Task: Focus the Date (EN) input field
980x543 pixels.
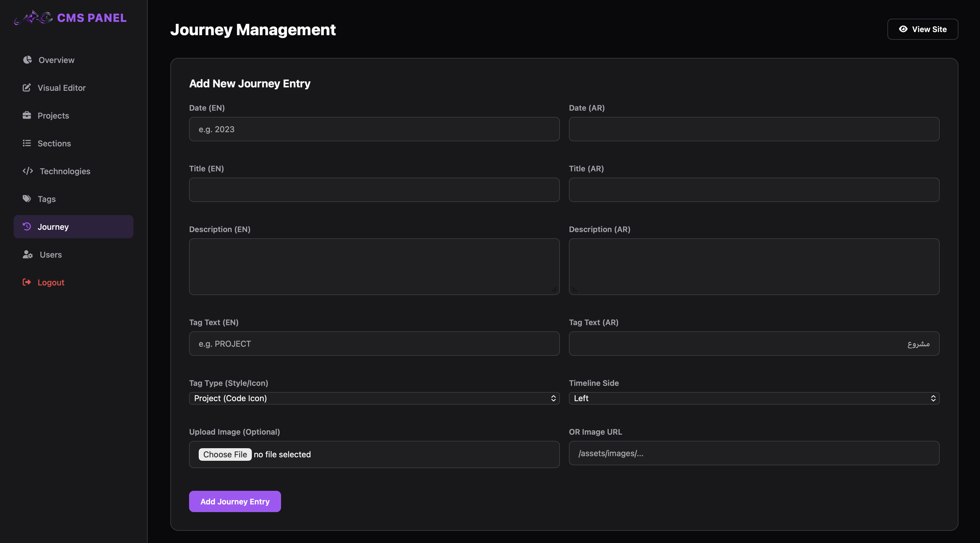Action: (x=374, y=129)
